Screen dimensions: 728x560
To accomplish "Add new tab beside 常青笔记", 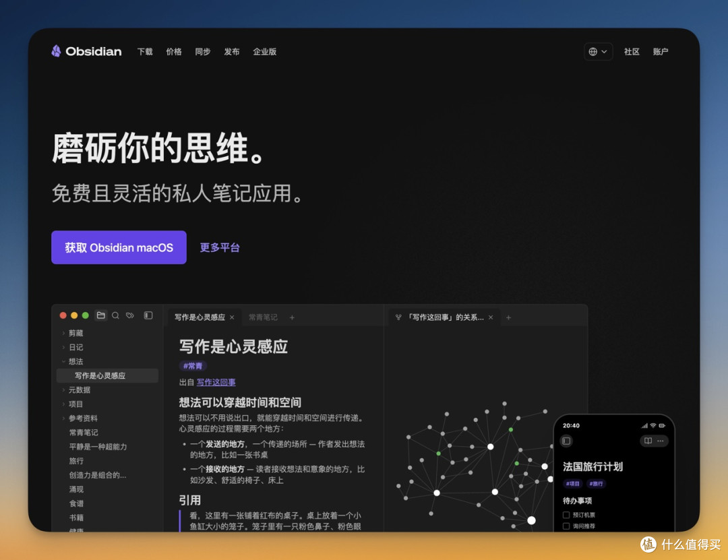I will 292,317.
